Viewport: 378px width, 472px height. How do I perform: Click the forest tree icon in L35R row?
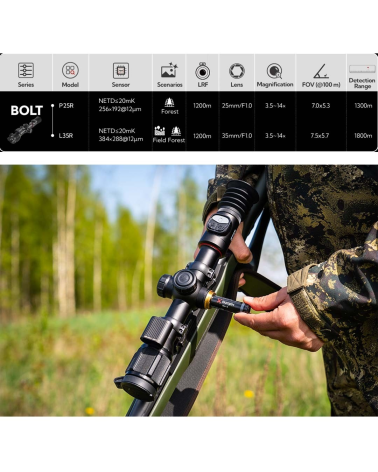point(176,131)
